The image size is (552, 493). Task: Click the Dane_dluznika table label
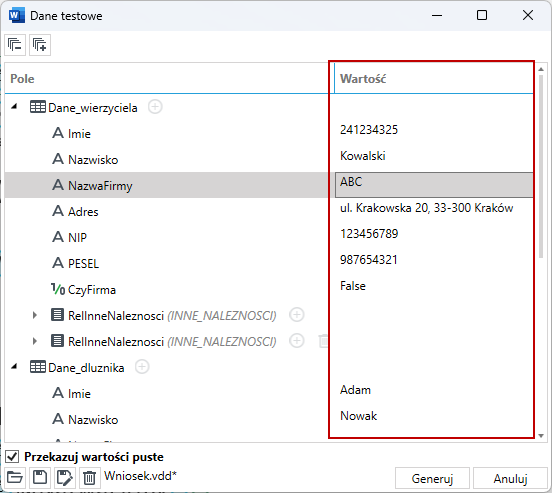[86, 368]
